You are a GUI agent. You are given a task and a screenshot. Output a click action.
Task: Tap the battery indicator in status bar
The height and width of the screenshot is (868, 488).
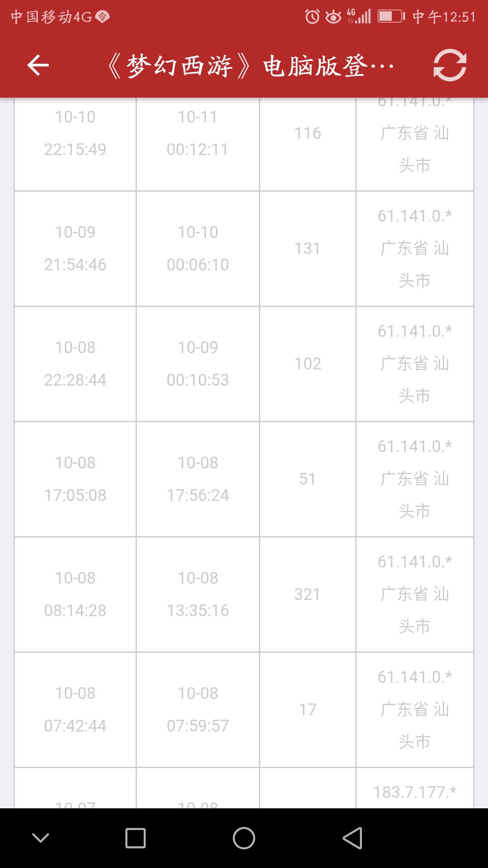[391, 17]
